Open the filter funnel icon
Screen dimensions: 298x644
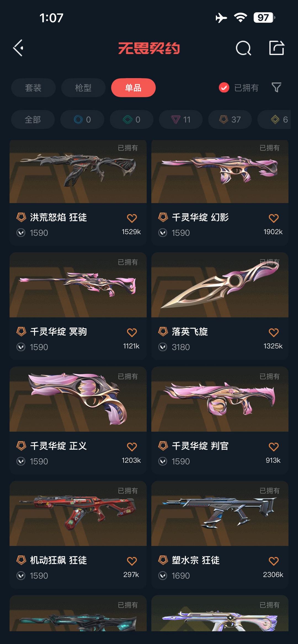276,88
